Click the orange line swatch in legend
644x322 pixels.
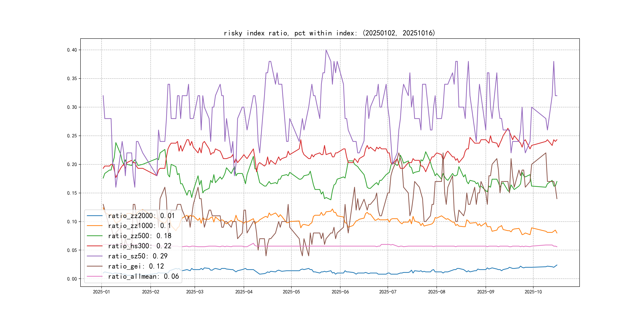(x=94, y=226)
